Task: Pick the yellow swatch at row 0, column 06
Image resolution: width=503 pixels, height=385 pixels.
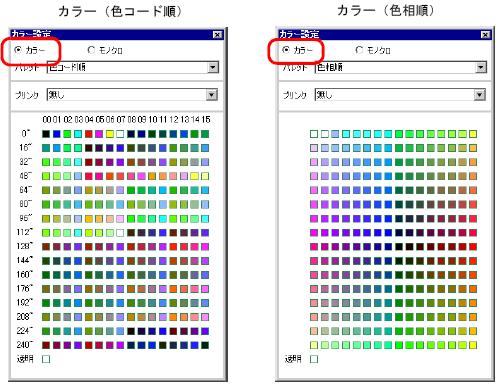Action: click(x=110, y=134)
